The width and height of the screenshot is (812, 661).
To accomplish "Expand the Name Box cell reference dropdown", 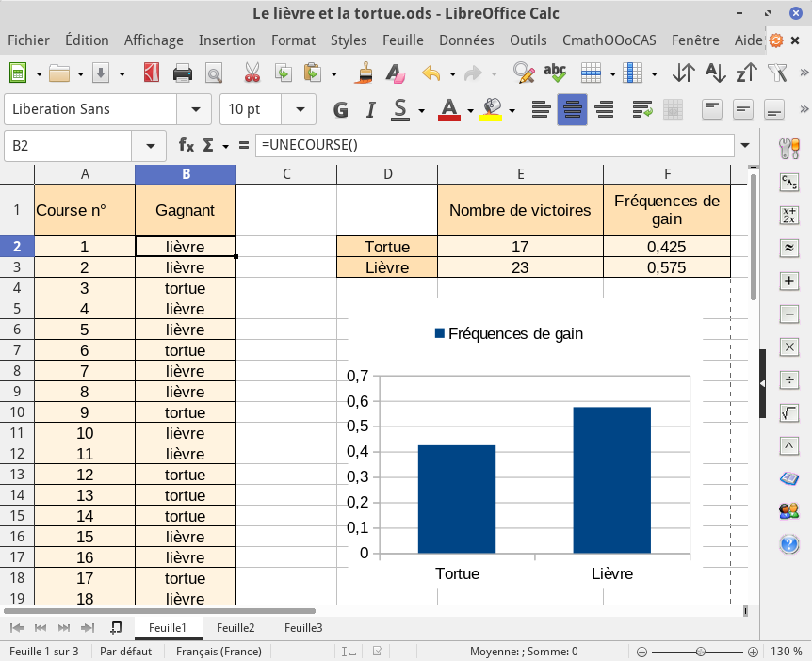I will pos(149,146).
